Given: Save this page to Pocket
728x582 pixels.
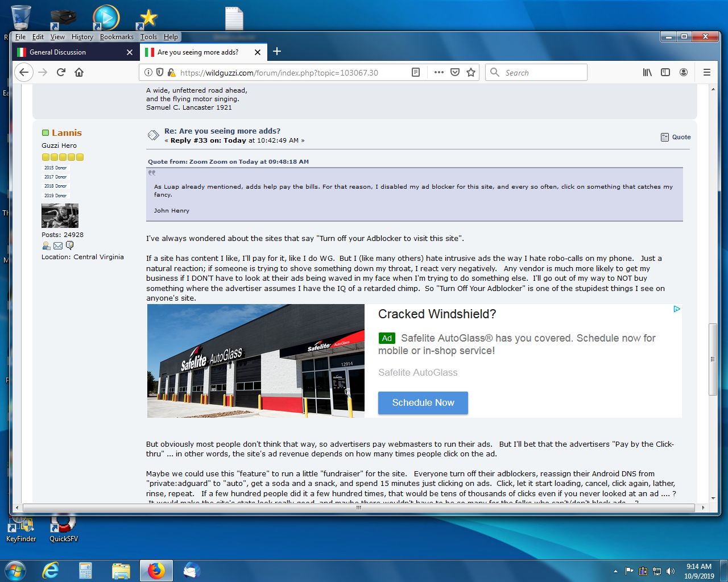Looking at the screenshot, I should (455, 73).
